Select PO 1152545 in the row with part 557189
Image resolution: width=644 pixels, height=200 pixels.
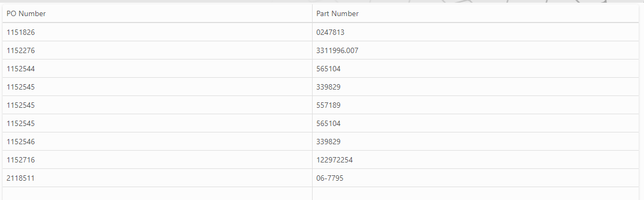coord(20,105)
